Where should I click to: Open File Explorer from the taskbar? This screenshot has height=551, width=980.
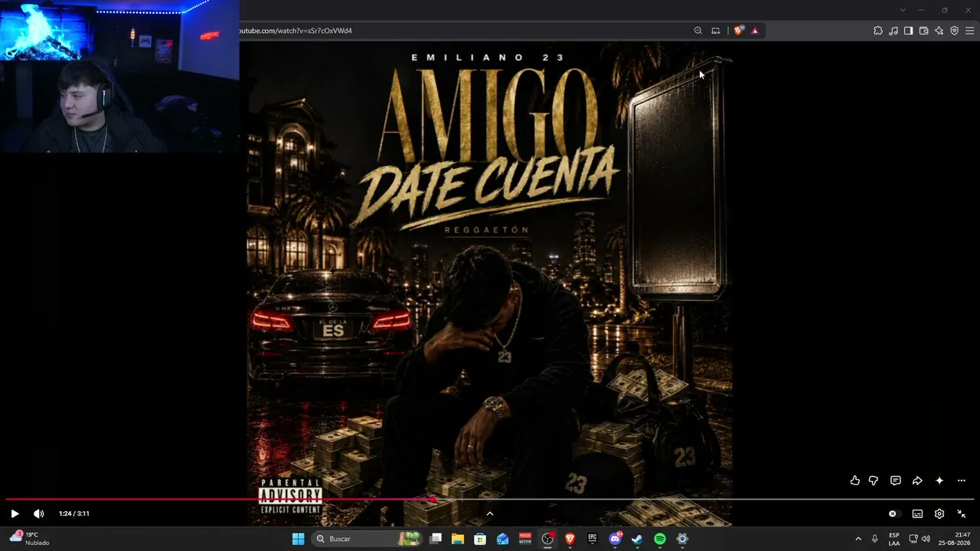[x=458, y=539]
